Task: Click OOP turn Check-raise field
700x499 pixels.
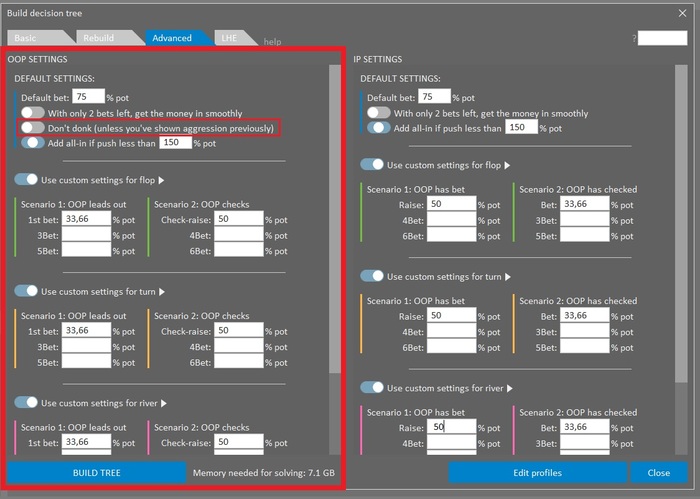Action: (x=239, y=330)
